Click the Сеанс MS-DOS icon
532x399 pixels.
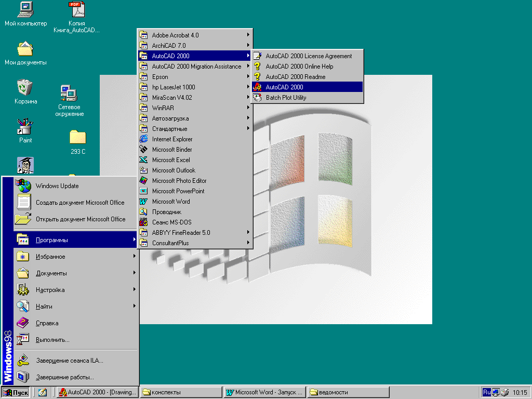coord(143,222)
